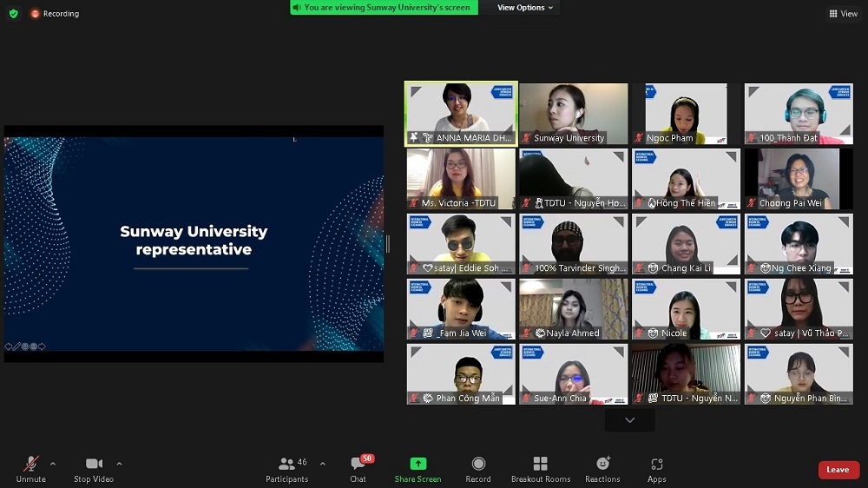Open the Apps panel
Screen dimensions: 868x488
coord(656,469)
